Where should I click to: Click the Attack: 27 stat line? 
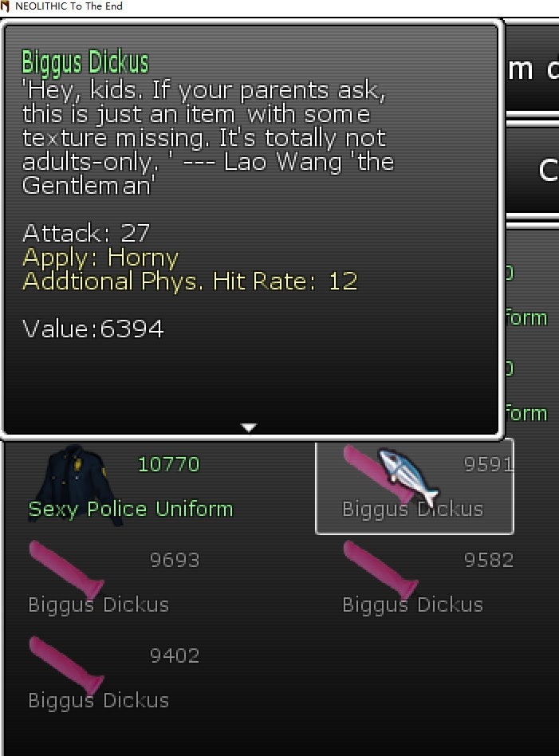click(86, 233)
